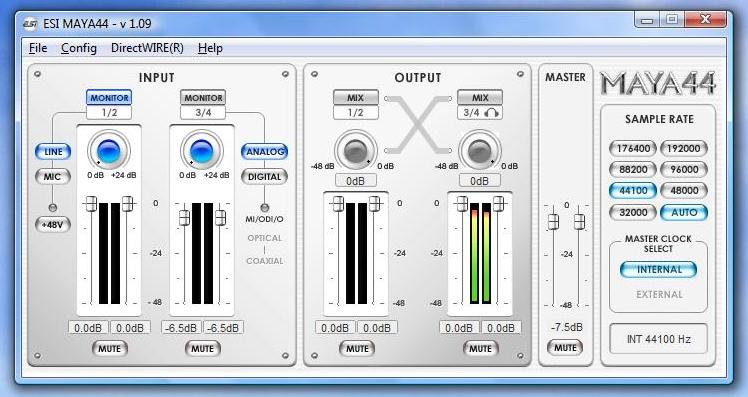Image resolution: width=748 pixels, height=397 pixels.
Task: Click the left master volume fader handle
Action: (x=553, y=222)
